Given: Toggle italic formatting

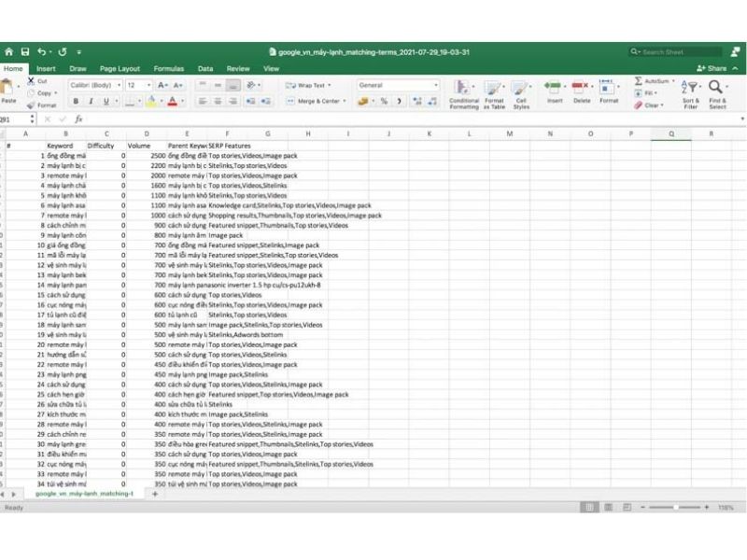Looking at the screenshot, I should 91,101.
